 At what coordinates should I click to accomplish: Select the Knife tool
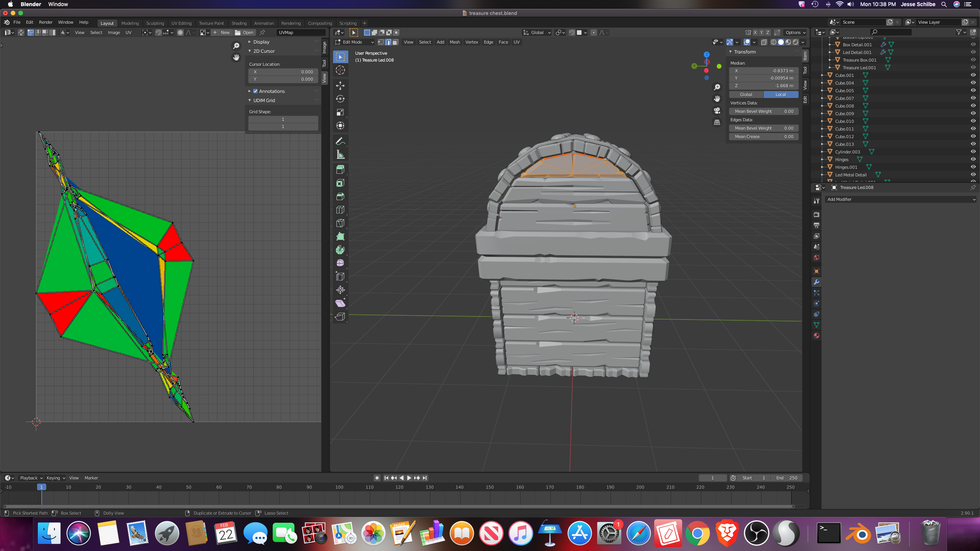[340, 223]
